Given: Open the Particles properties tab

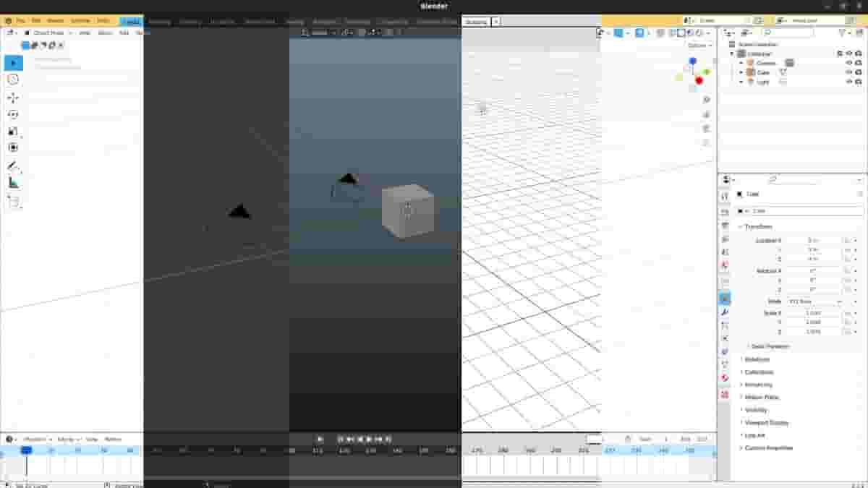Looking at the screenshot, I should (725, 325).
